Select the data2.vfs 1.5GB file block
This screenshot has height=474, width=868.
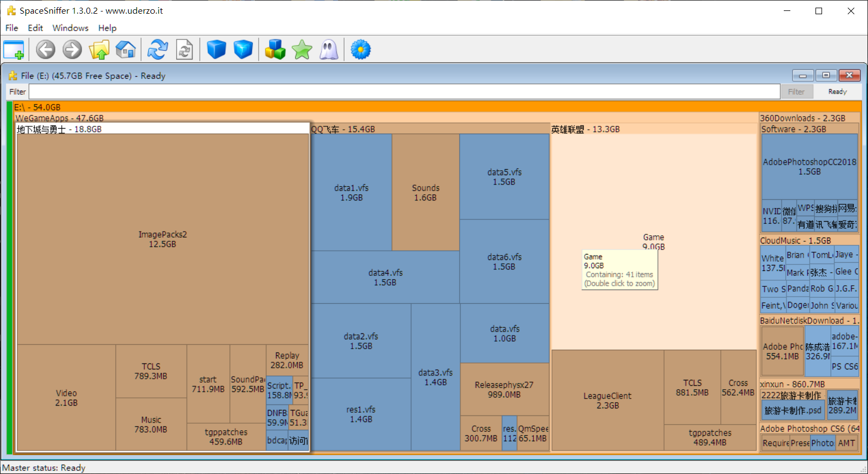(x=361, y=341)
